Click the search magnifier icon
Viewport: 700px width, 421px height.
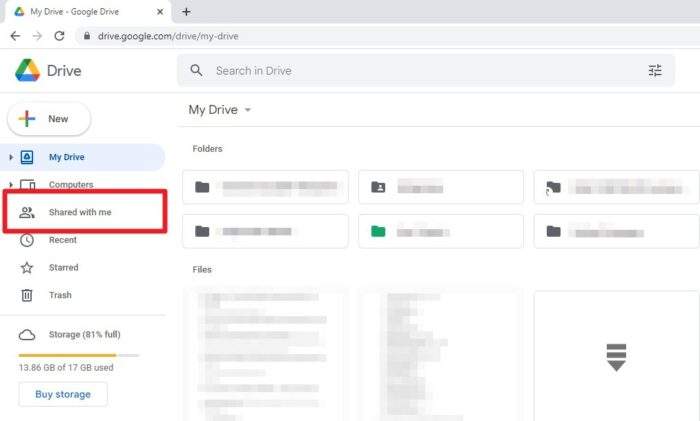tap(196, 71)
